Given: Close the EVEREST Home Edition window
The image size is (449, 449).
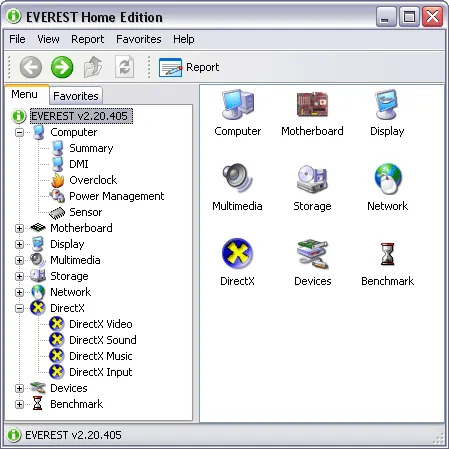Looking at the screenshot, I should tap(432, 17).
